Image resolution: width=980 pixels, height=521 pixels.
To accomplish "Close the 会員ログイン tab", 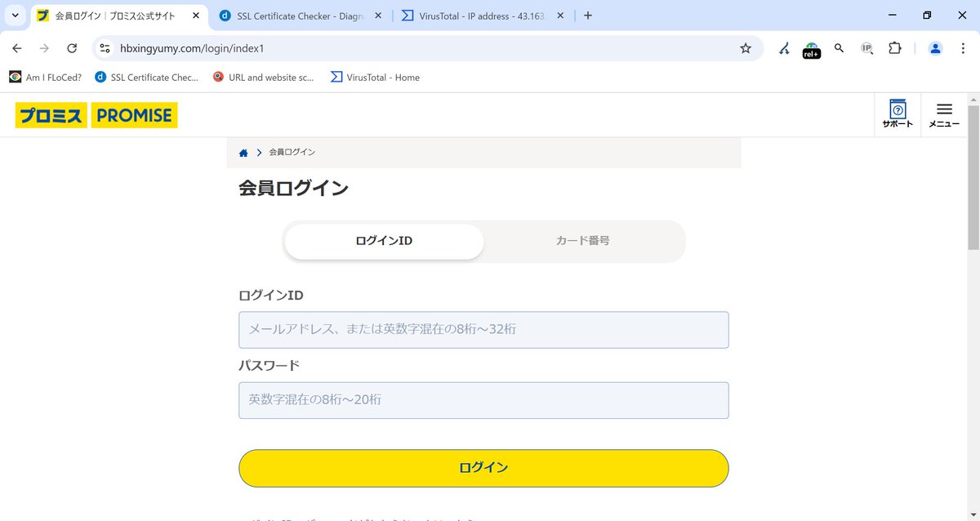I will point(196,16).
